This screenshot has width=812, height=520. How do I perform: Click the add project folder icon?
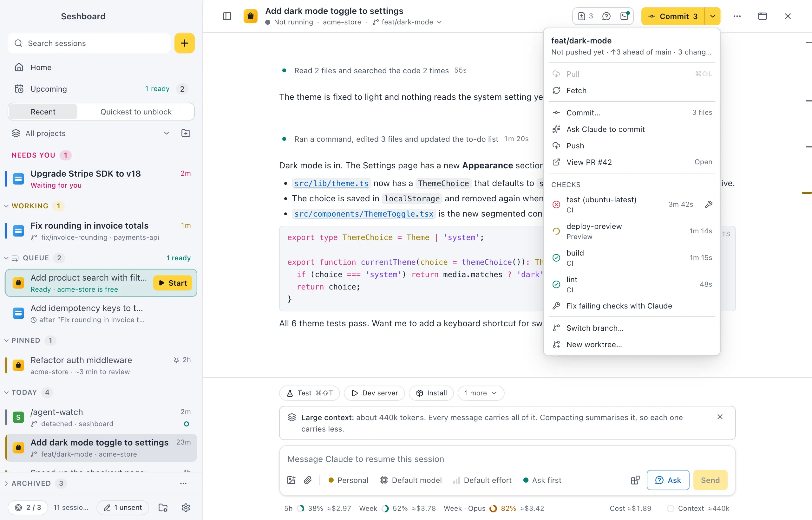pos(186,133)
